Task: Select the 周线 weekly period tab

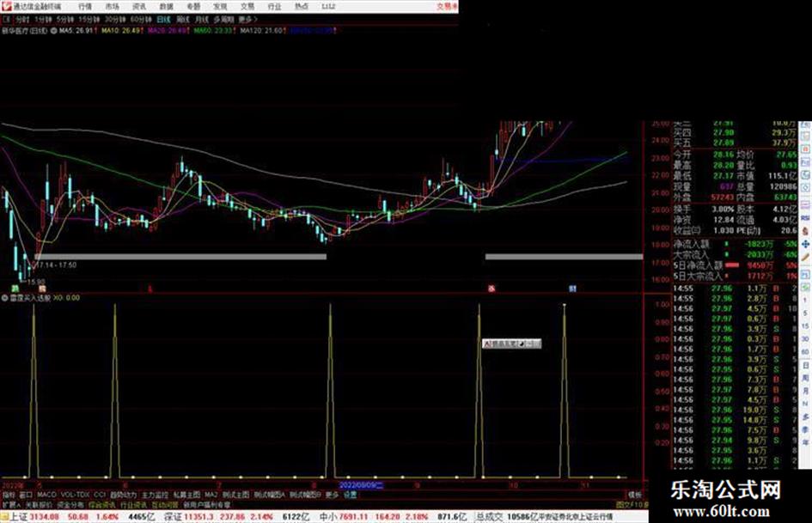Action: (x=183, y=20)
